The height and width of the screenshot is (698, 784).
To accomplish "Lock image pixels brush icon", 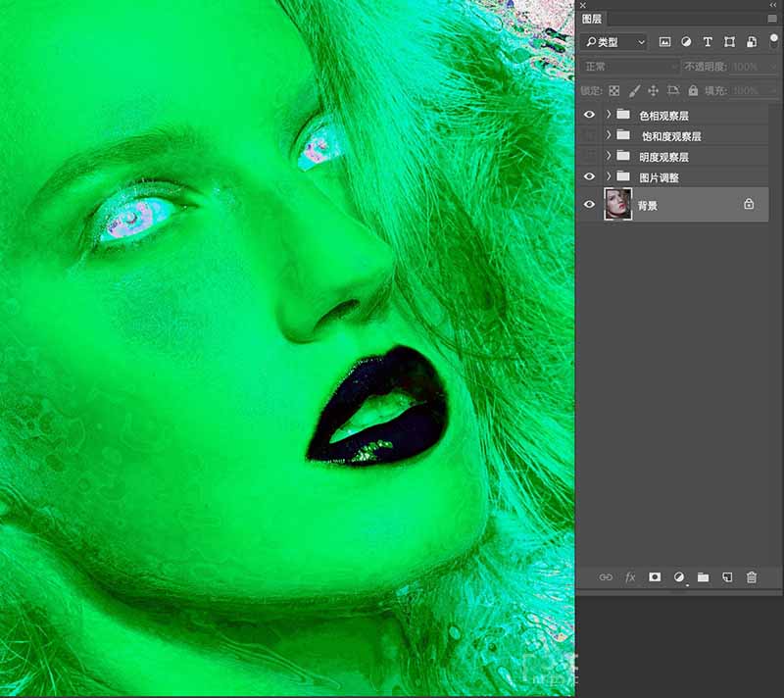I will [634, 90].
